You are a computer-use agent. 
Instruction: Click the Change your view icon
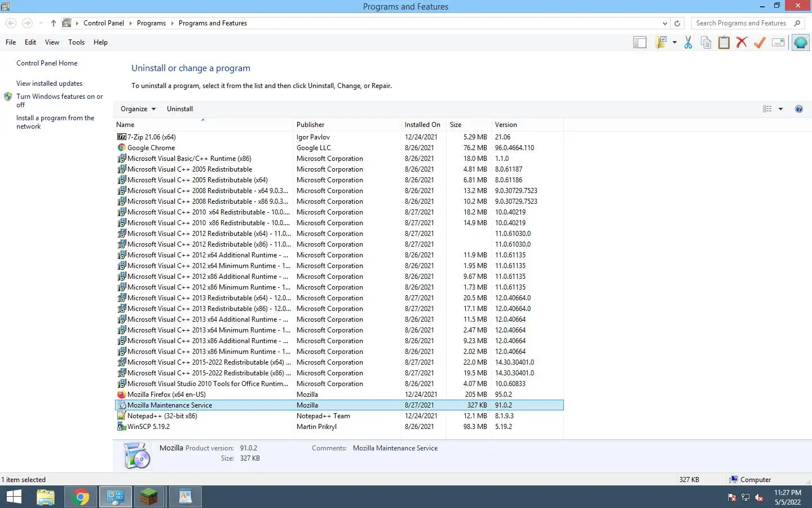tap(767, 109)
